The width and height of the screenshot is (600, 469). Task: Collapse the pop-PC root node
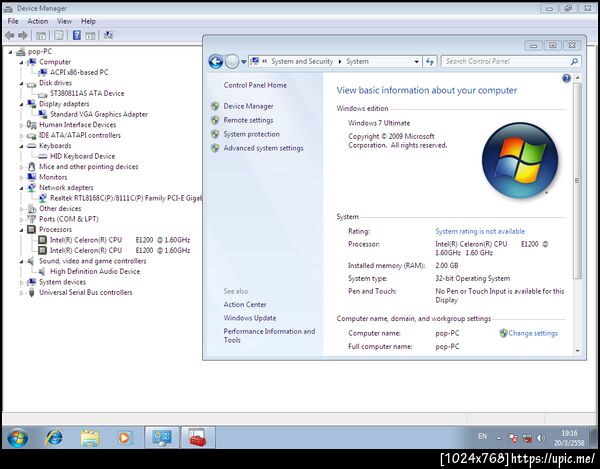10,52
